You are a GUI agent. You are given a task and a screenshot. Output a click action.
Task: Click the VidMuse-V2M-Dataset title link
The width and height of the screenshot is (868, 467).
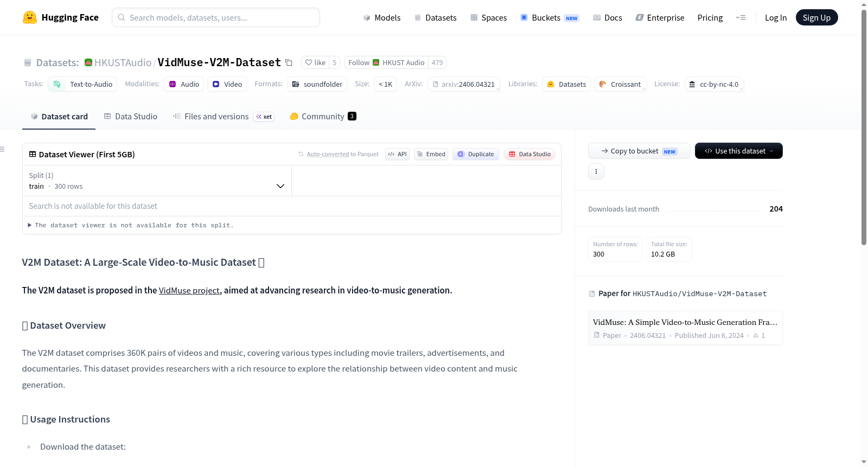tap(219, 62)
